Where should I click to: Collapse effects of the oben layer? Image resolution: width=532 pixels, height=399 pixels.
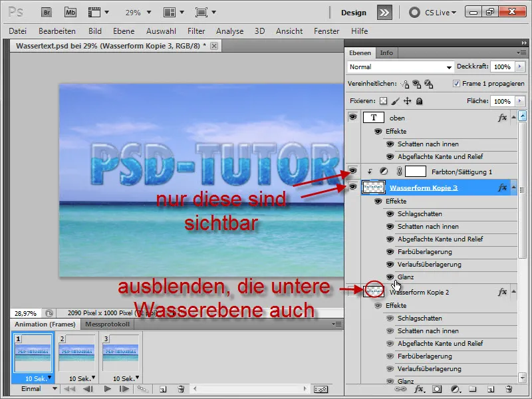pyautogui.click(x=513, y=117)
